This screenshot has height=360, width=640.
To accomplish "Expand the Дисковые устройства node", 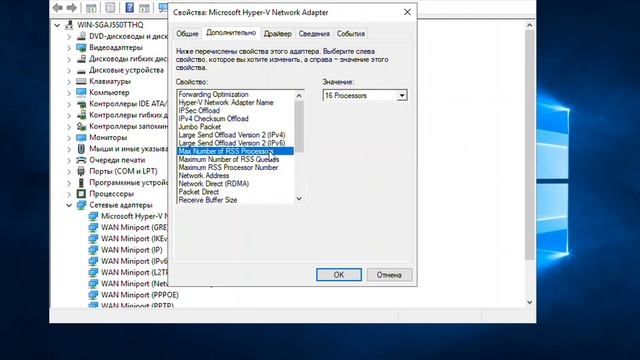I will [69, 70].
